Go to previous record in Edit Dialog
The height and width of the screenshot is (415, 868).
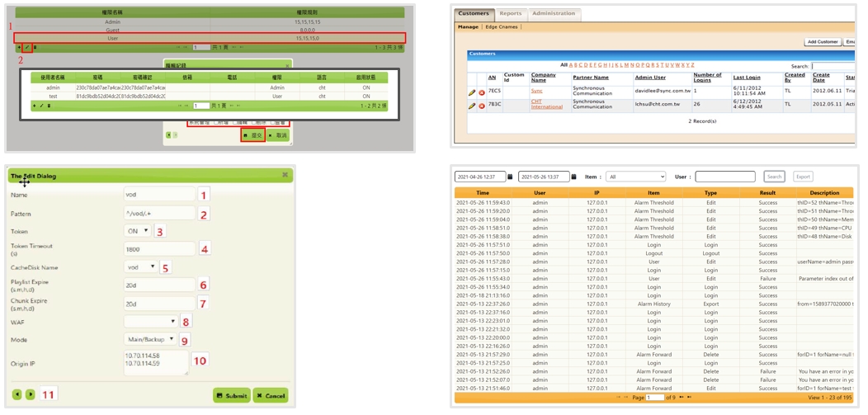tap(17, 395)
